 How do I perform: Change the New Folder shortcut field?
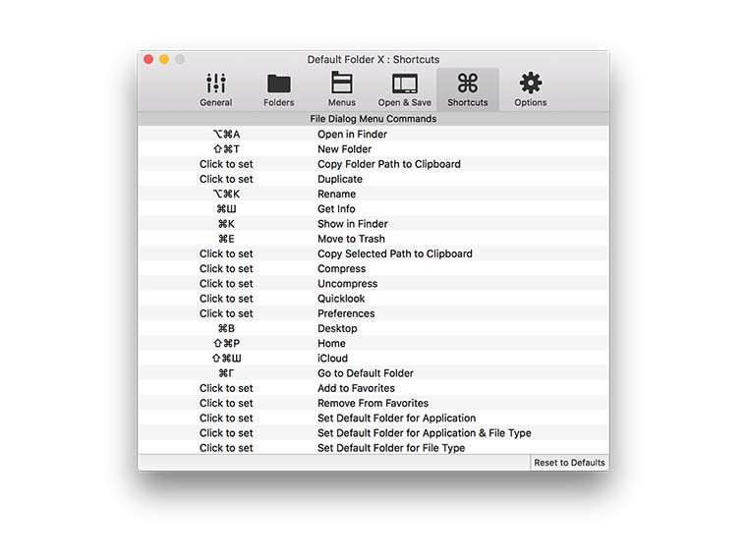226,149
